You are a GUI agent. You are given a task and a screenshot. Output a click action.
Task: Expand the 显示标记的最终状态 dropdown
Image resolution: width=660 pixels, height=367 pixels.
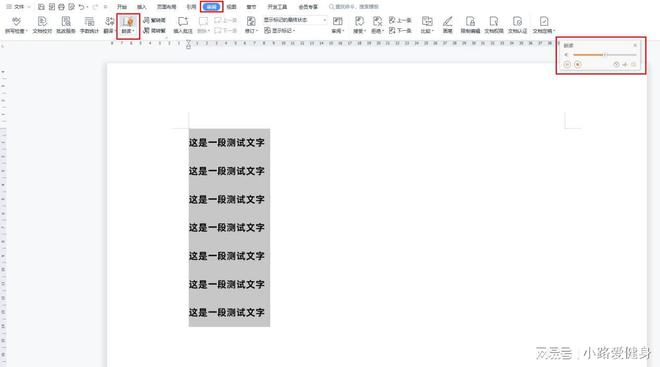[x=295, y=20]
